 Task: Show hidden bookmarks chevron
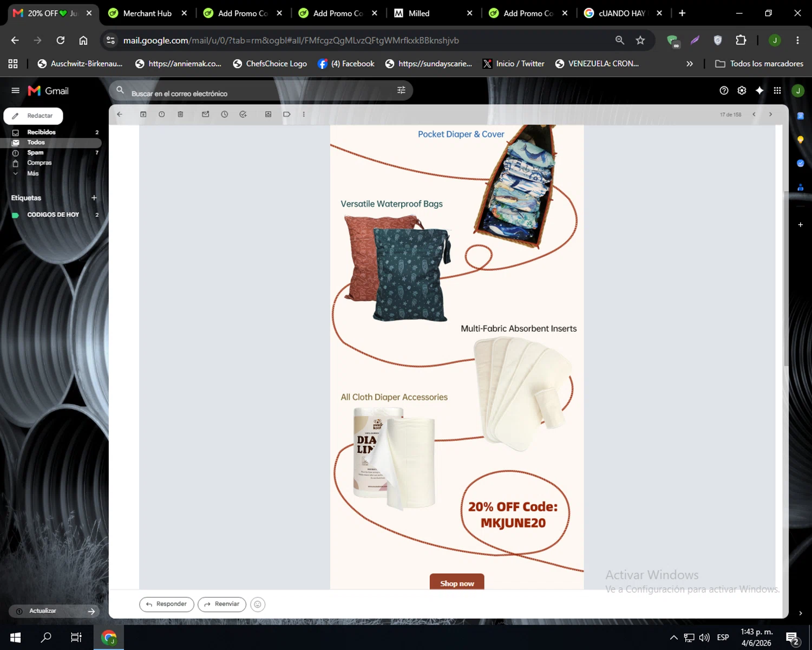[690, 63]
